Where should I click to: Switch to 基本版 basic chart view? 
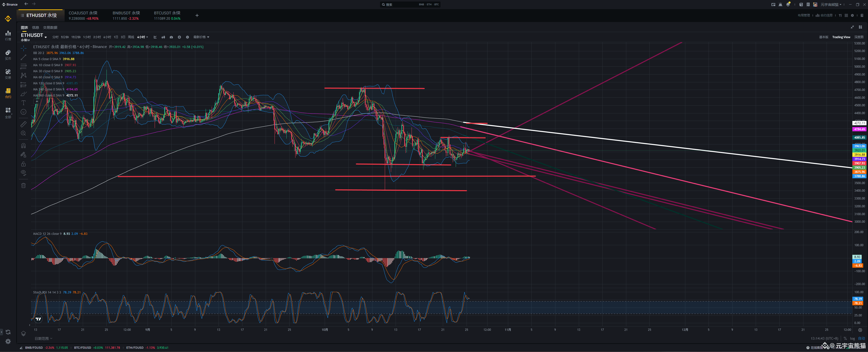point(824,37)
